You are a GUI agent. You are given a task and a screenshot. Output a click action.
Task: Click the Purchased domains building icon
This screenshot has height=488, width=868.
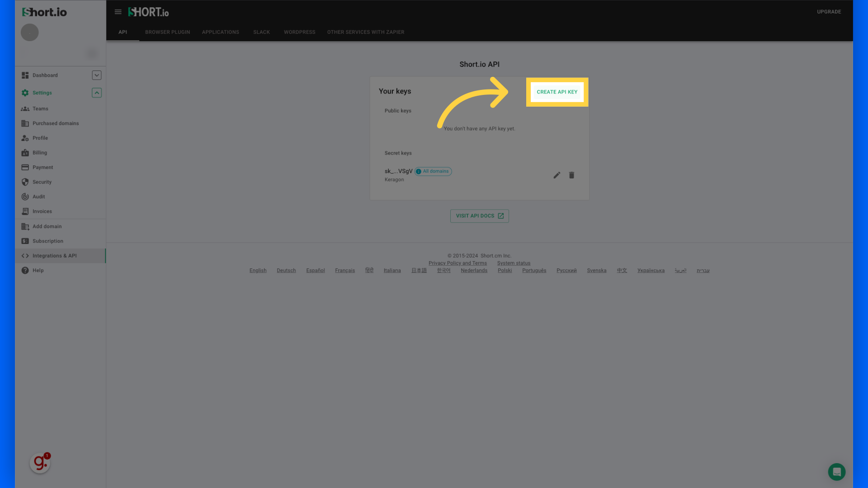(x=25, y=123)
